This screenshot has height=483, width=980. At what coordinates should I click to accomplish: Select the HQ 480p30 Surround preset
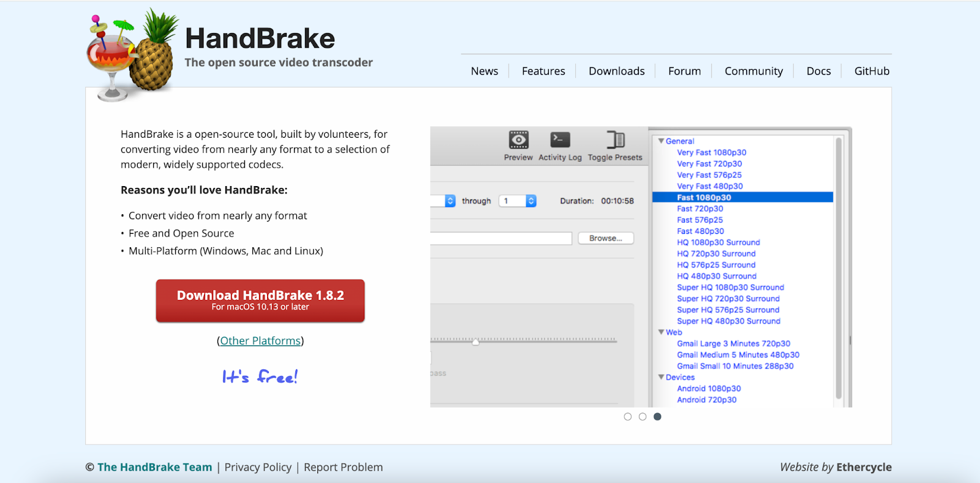[717, 276]
